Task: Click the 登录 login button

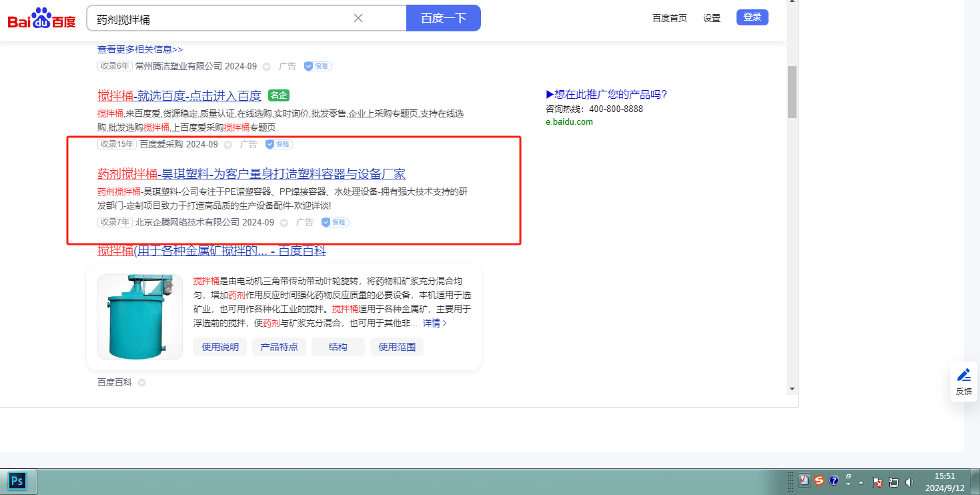Action: [752, 17]
